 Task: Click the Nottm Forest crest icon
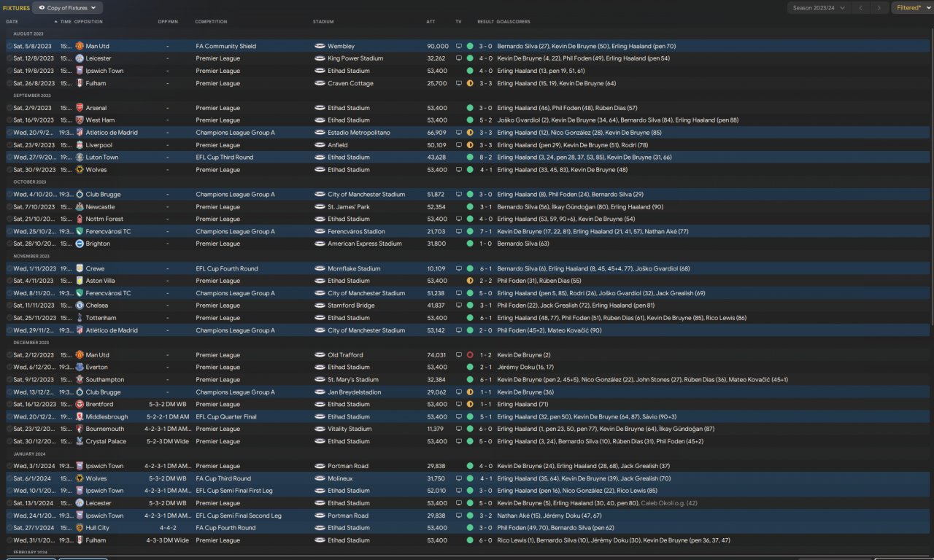(x=80, y=219)
